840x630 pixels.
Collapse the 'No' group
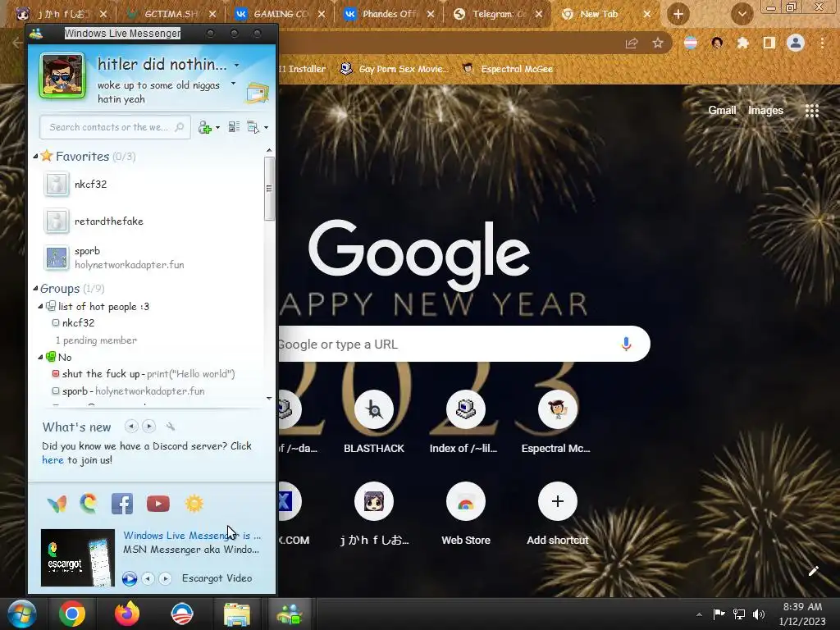[x=40, y=357]
